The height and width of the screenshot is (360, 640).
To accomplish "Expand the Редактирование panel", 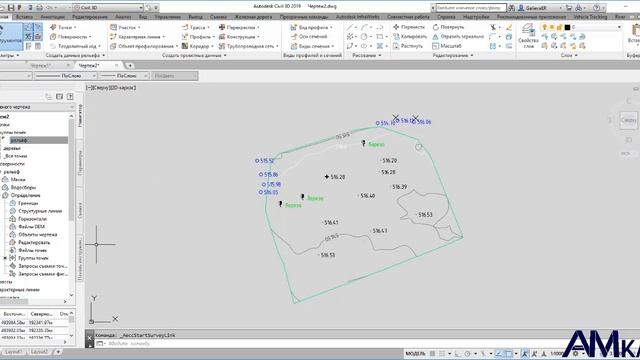I will pyautogui.click(x=453, y=56).
